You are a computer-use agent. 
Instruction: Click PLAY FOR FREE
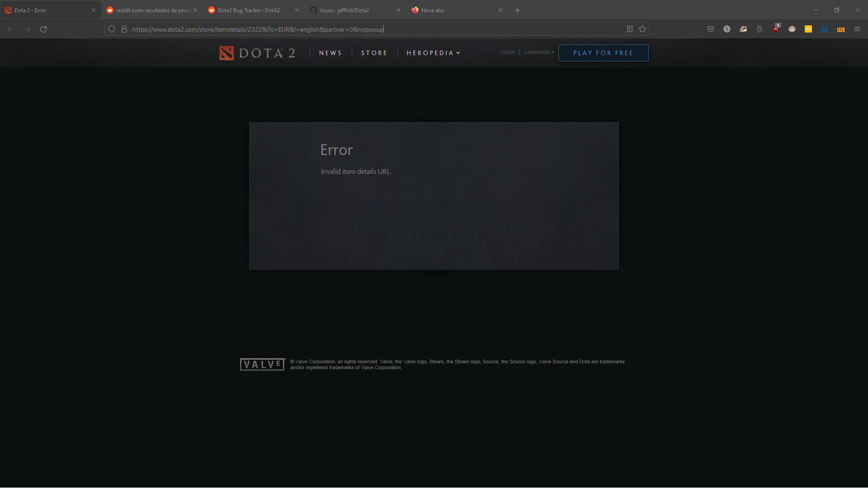coord(603,53)
